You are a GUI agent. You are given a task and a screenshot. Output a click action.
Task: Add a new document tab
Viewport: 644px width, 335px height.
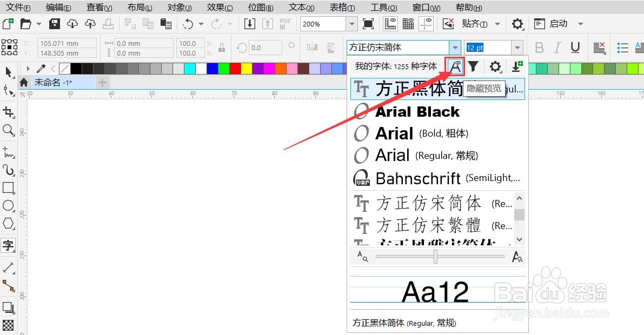coord(102,83)
